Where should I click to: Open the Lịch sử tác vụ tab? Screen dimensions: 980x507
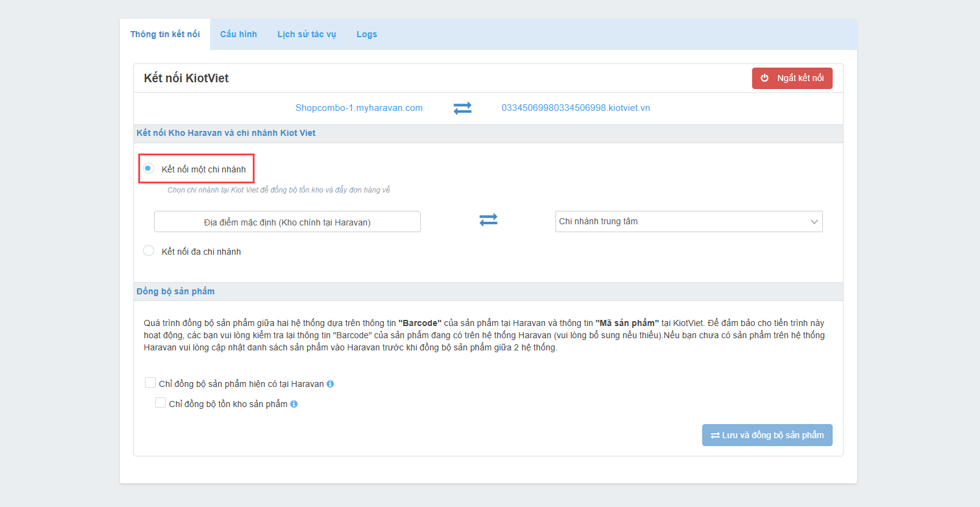(x=307, y=34)
